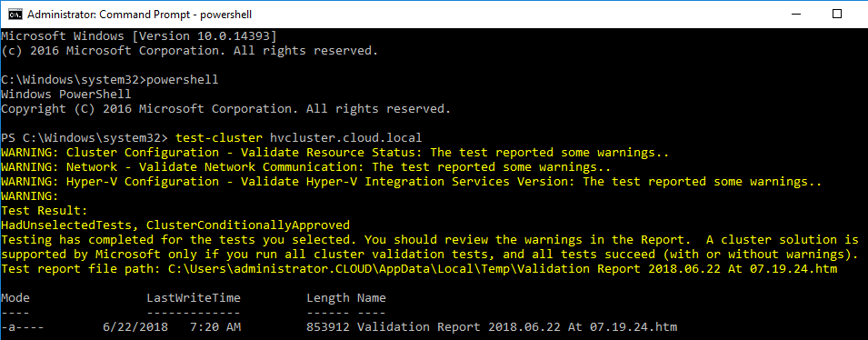Click the '-a----' mode value
Image resolution: width=868 pixels, height=340 pixels.
pyautogui.click(x=23, y=327)
